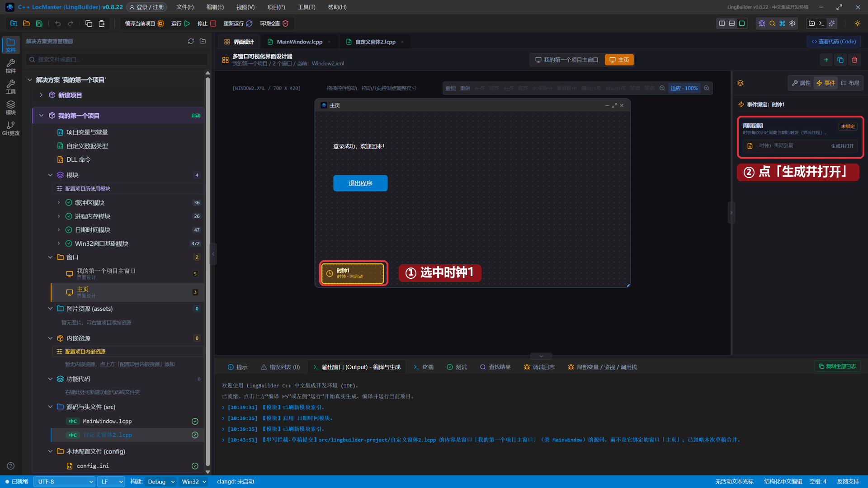
Task: Click the green plus add window icon
Action: coord(826,60)
